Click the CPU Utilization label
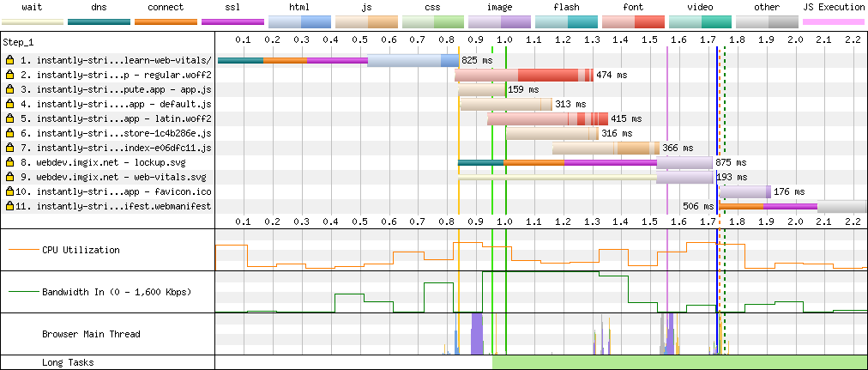The image size is (868, 370). pyautogui.click(x=81, y=250)
